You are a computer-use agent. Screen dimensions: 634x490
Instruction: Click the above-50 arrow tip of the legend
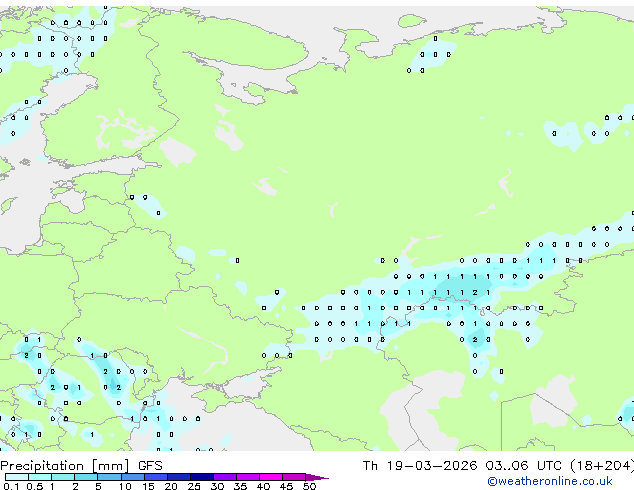tap(317, 477)
